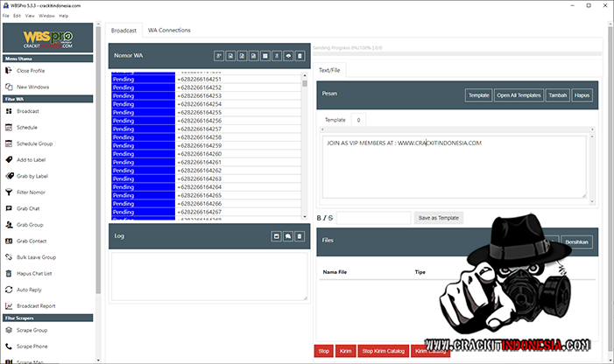Click the red Stop button

(x=323, y=351)
